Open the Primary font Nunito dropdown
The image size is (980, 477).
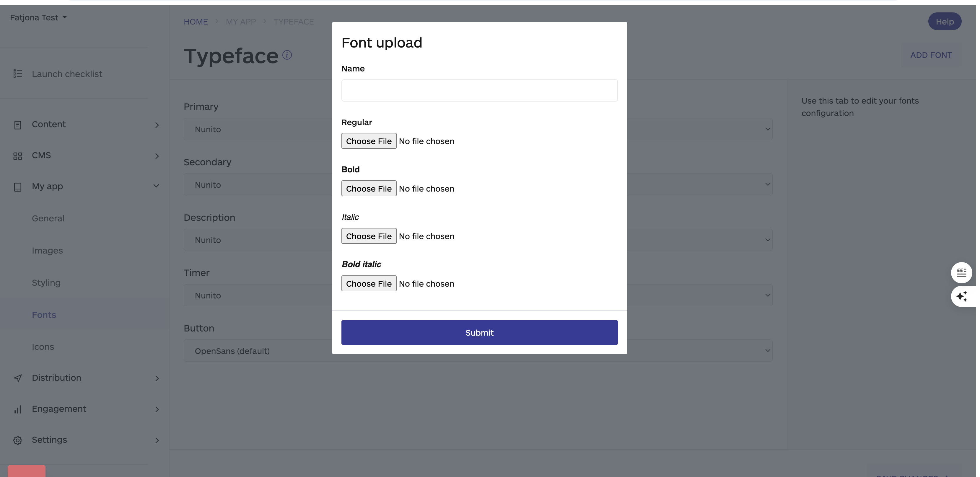[x=768, y=129]
